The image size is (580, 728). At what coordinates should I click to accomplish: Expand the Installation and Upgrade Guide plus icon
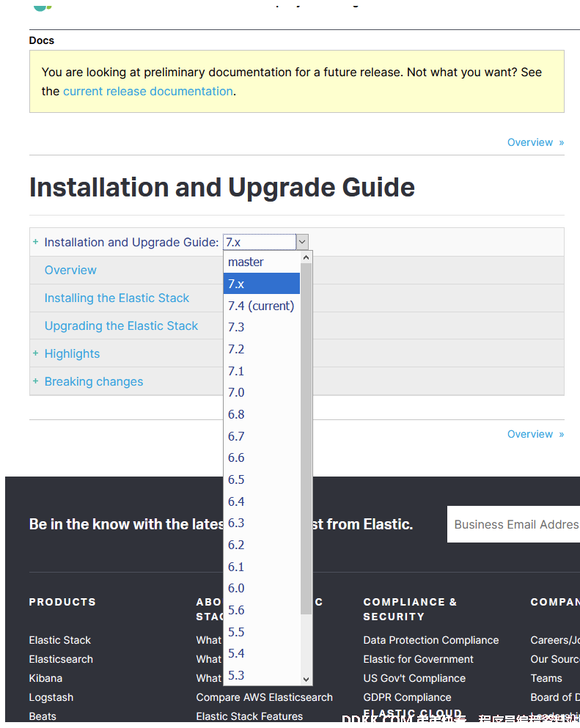pyautogui.click(x=35, y=242)
